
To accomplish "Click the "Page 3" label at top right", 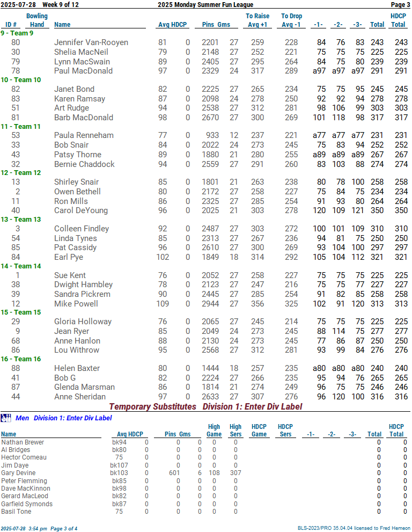I will click(x=400, y=5).
